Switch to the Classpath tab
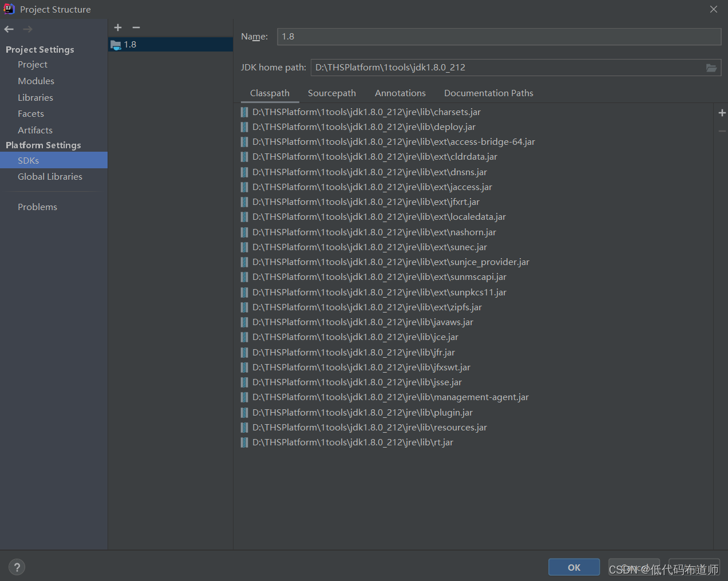728x581 pixels. coord(270,93)
